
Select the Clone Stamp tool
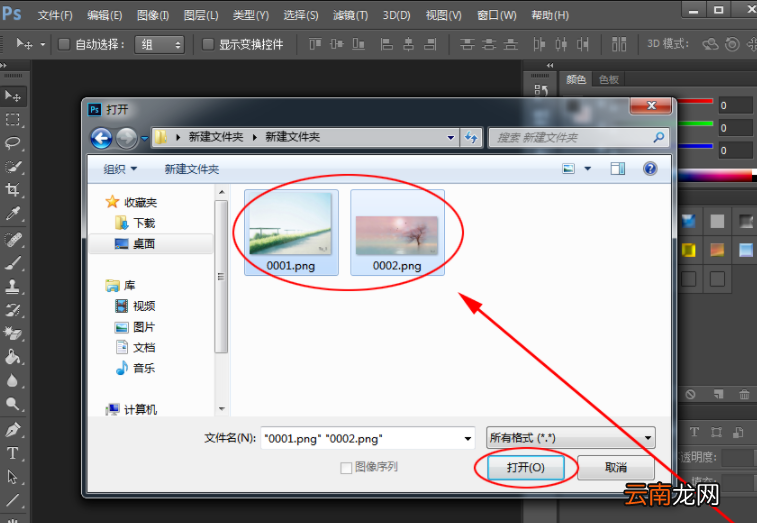[x=13, y=286]
